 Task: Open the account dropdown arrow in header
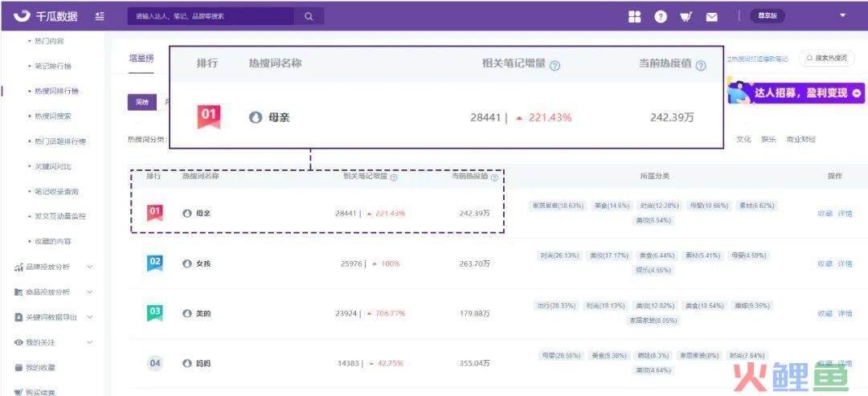click(x=842, y=15)
